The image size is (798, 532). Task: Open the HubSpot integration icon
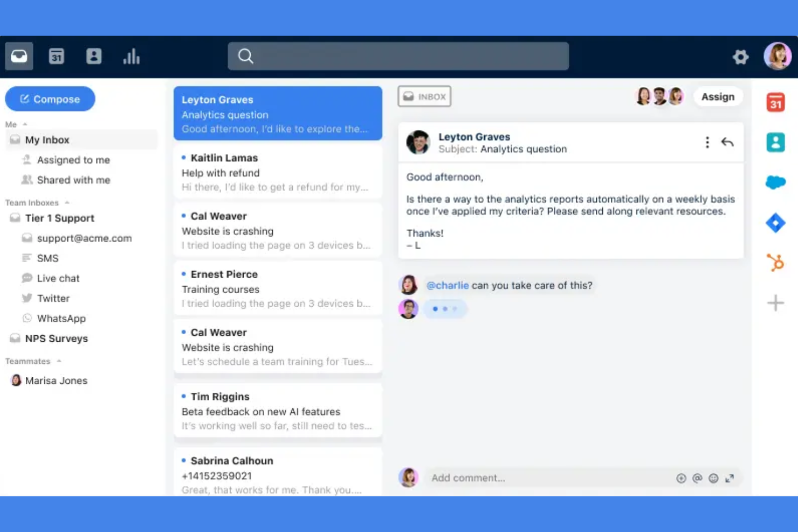[775, 262]
